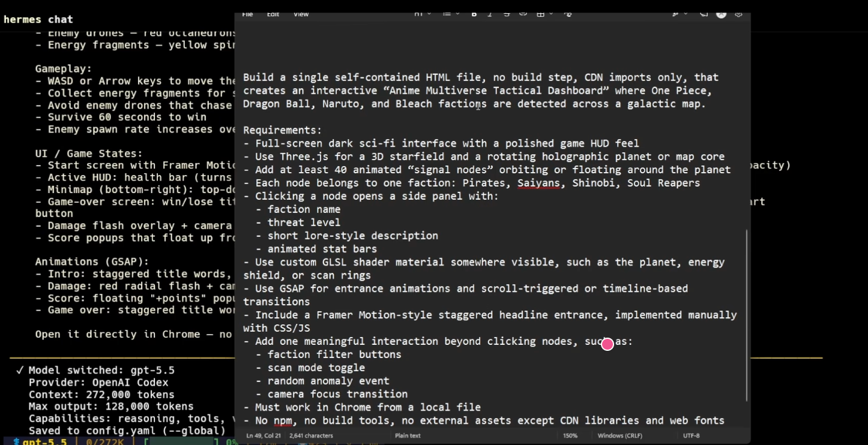Click the UTF-8 encoding indicator
Screen dimensions: 868x445
pyautogui.click(x=692, y=435)
